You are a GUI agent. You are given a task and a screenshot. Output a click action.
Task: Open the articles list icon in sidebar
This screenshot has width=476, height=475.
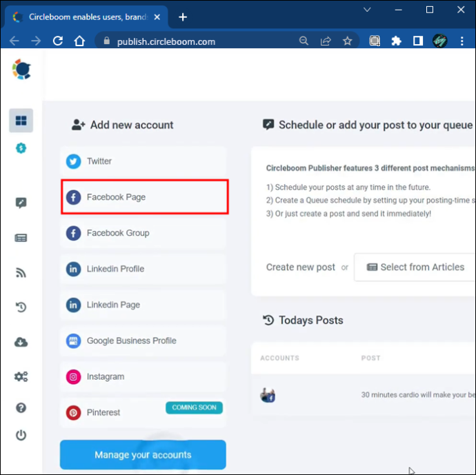click(x=21, y=238)
